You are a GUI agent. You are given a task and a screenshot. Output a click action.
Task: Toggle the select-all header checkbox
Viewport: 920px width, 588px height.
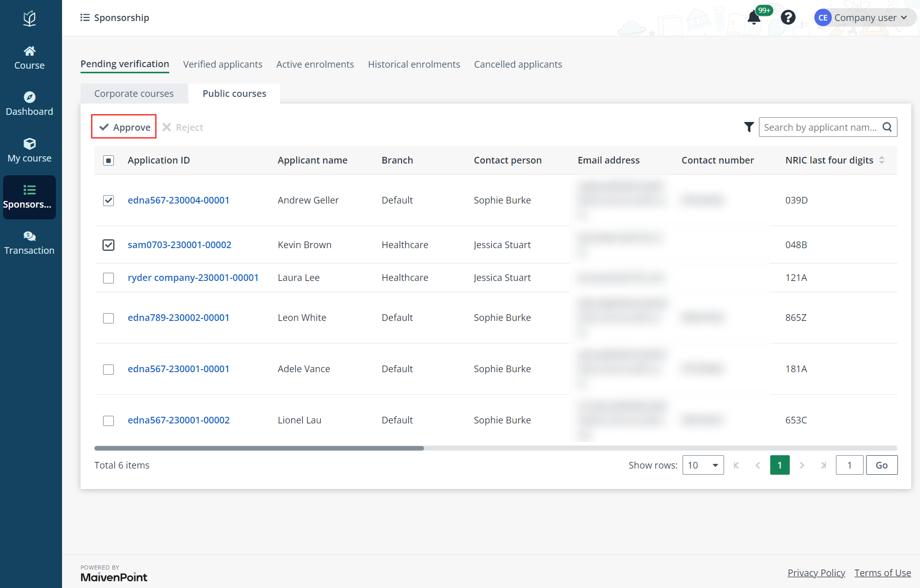coord(108,160)
